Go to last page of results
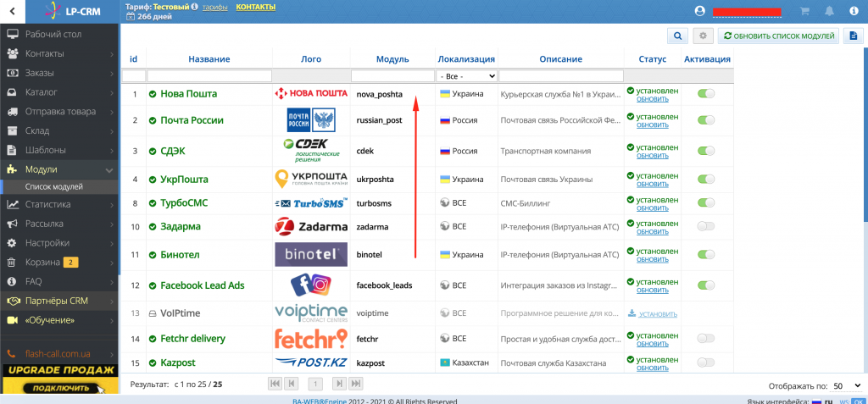The image size is (868, 404). point(356,384)
